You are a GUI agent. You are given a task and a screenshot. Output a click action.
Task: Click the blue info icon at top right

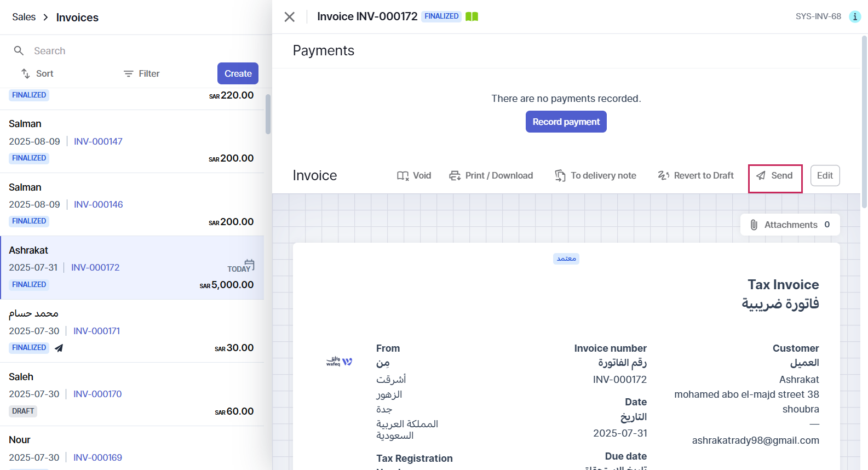pos(854,16)
